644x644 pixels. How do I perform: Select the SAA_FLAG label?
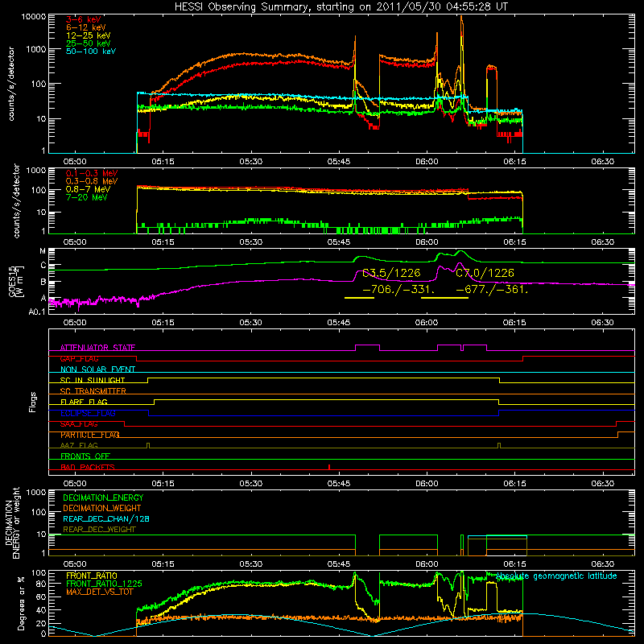(x=79, y=423)
